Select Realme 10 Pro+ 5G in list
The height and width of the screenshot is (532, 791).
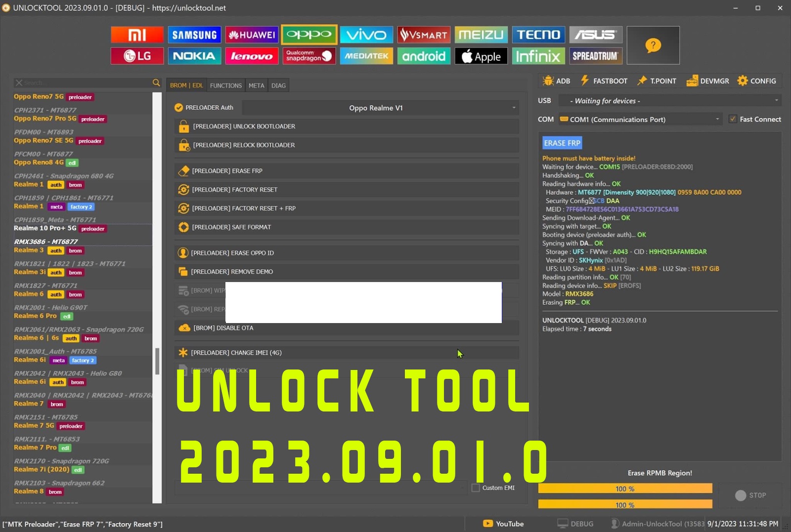pyautogui.click(x=83, y=234)
